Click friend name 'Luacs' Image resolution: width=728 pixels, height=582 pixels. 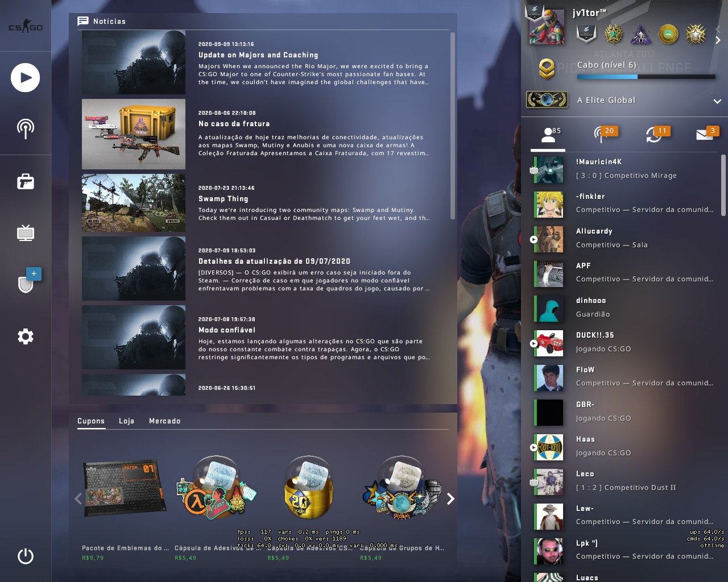[x=587, y=577]
